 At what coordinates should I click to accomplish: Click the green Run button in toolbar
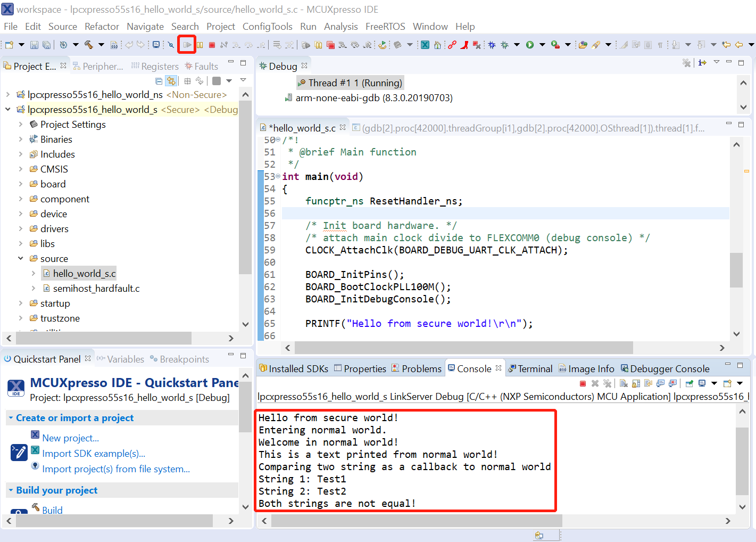[x=530, y=45]
